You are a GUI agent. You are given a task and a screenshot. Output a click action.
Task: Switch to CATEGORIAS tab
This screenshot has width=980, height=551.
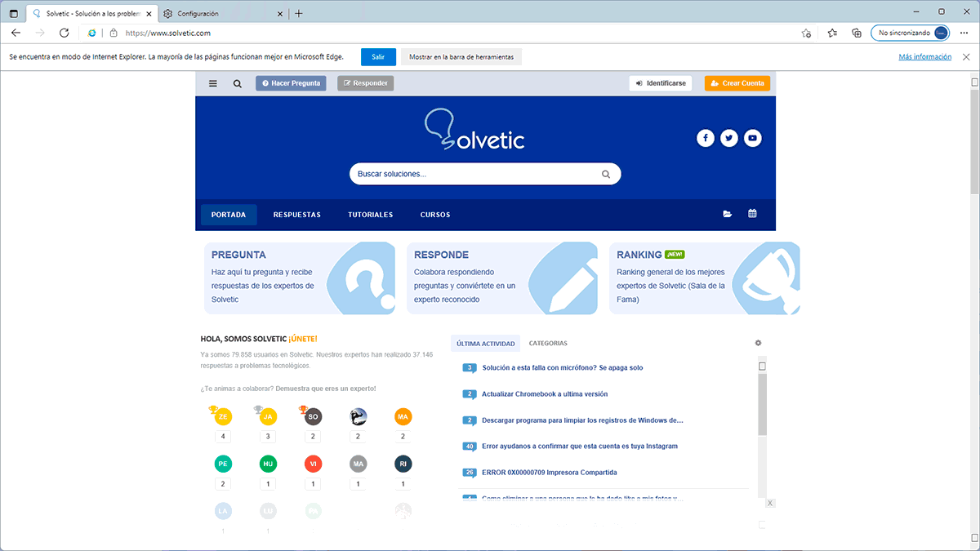548,344
